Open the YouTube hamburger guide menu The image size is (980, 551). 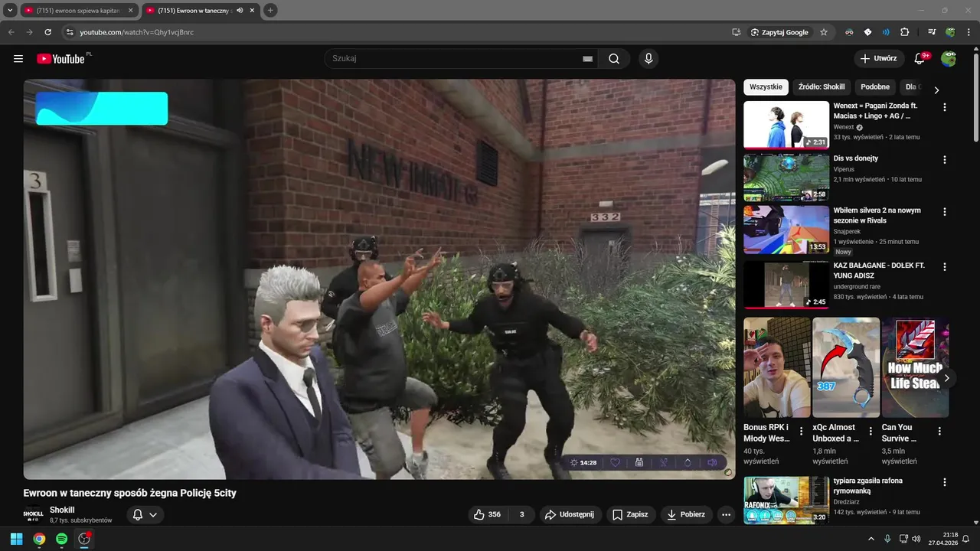point(18,59)
